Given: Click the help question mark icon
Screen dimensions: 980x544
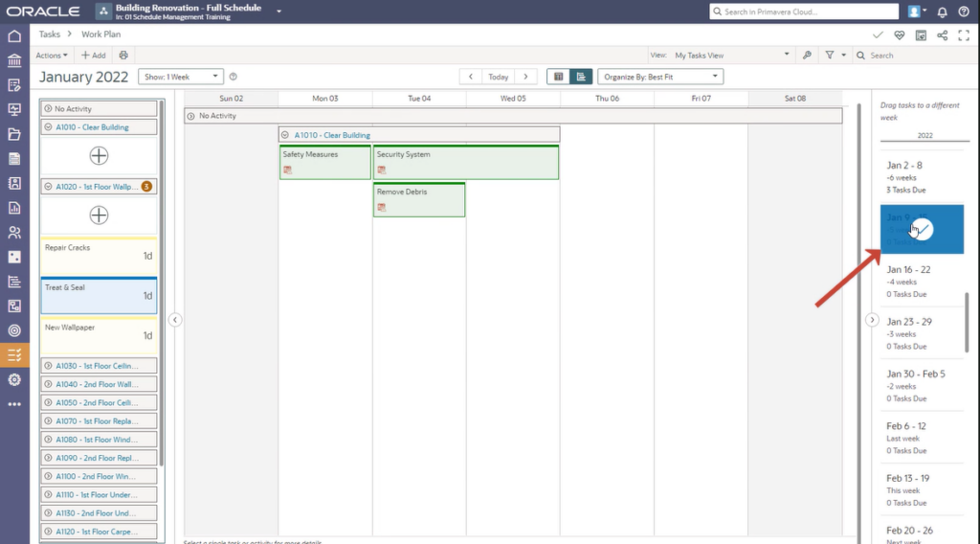Looking at the screenshot, I should 964,11.
